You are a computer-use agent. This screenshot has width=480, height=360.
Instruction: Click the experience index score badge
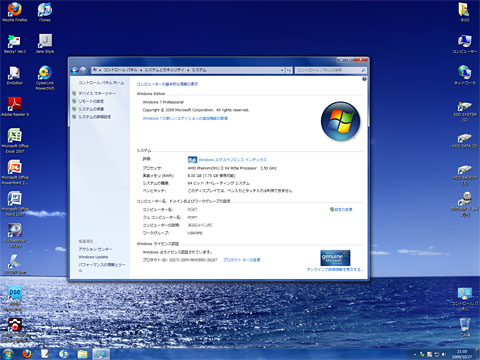(192, 160)
